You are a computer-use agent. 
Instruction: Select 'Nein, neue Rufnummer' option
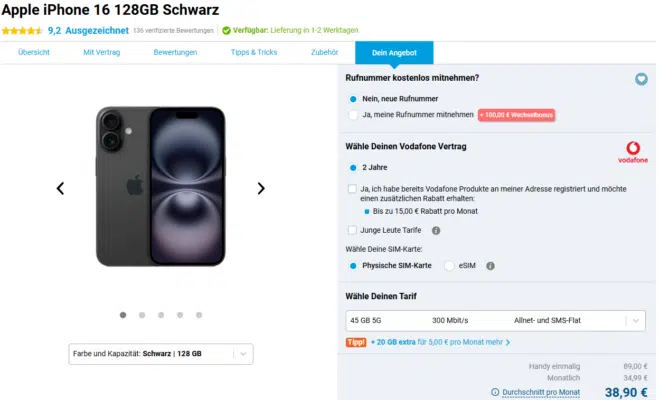tap(353, 99)
